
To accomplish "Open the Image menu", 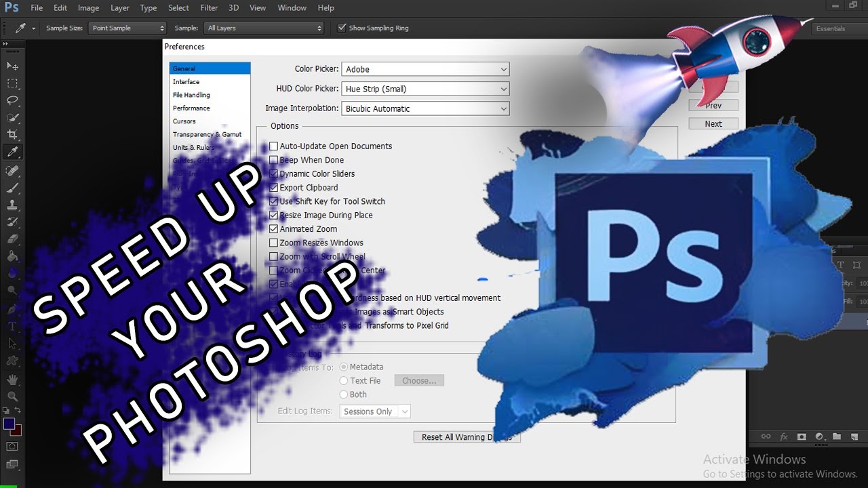I will pos(88,8).
